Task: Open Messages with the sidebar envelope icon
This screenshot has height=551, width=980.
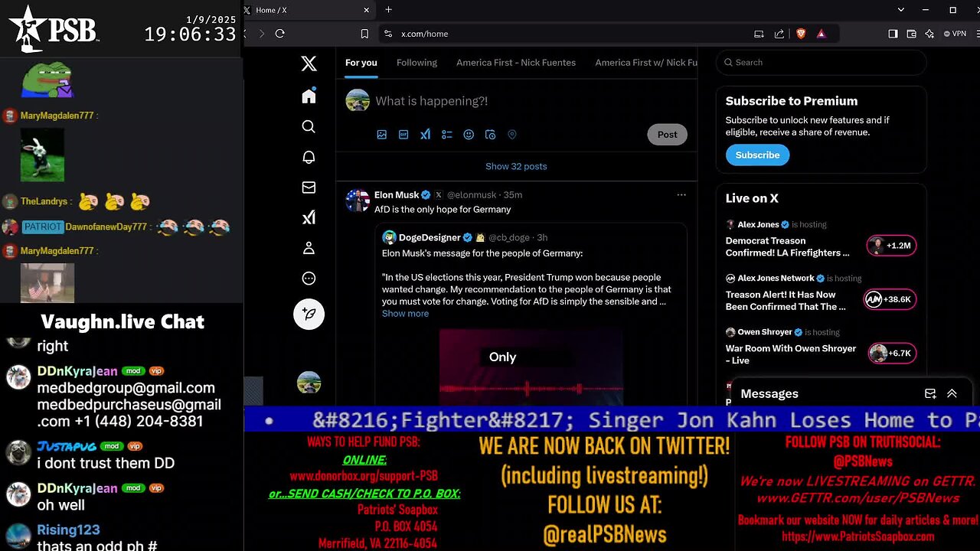Action: [309, 187]
